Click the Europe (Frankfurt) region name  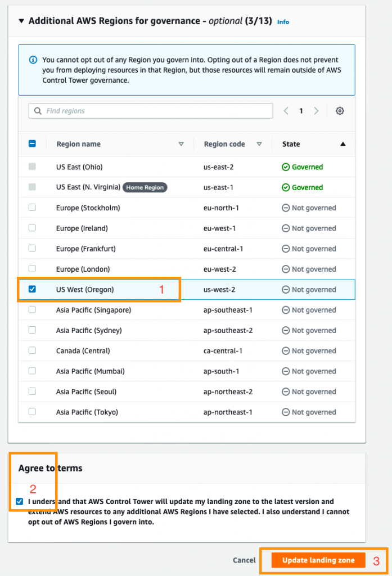86,249
